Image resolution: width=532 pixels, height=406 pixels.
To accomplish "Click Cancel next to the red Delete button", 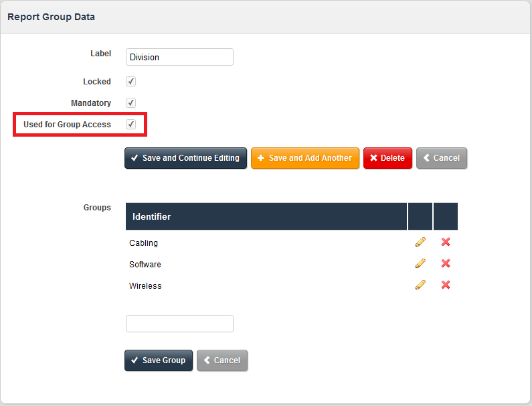I will [x=441, y=158].
